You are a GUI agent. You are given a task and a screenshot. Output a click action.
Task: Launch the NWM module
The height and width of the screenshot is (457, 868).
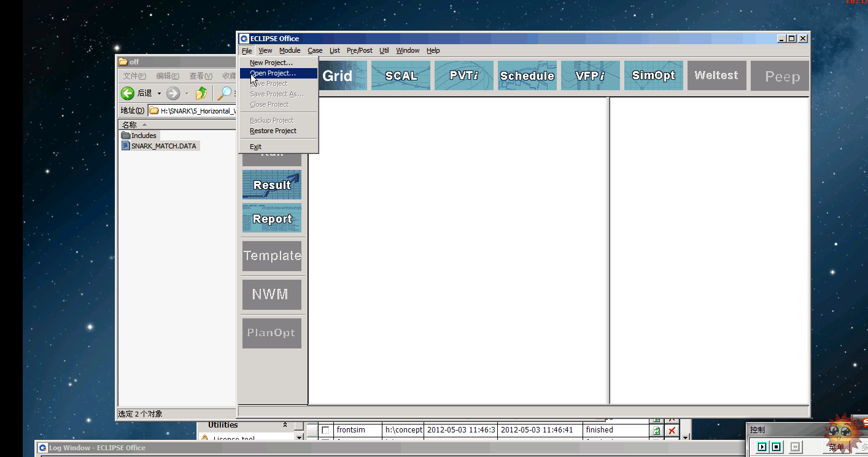272,294
